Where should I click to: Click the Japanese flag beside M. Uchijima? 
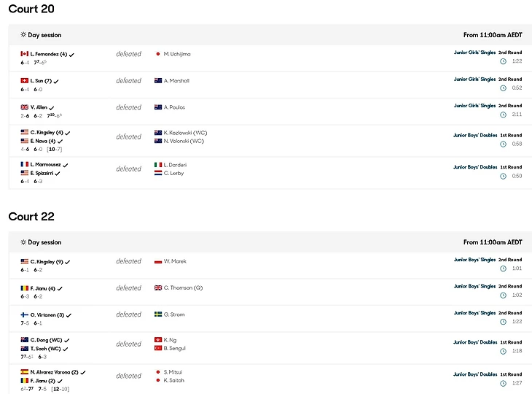(158, 54)
